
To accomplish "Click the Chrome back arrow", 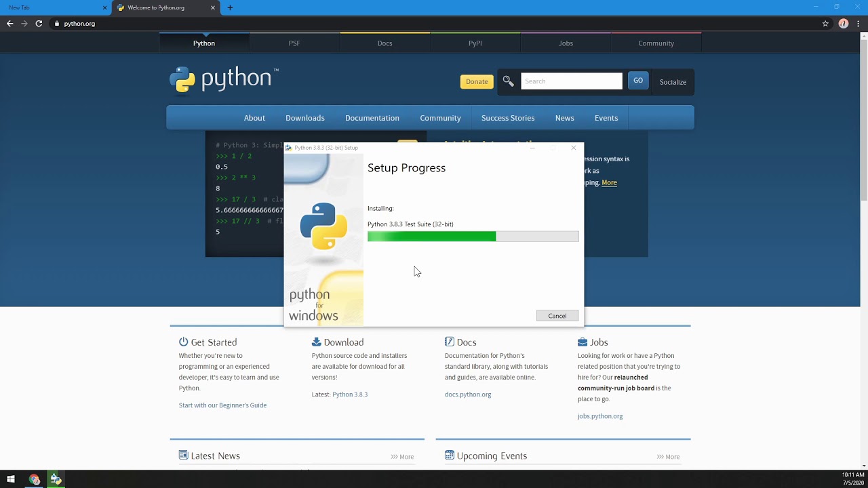I will tap(9, 23).
